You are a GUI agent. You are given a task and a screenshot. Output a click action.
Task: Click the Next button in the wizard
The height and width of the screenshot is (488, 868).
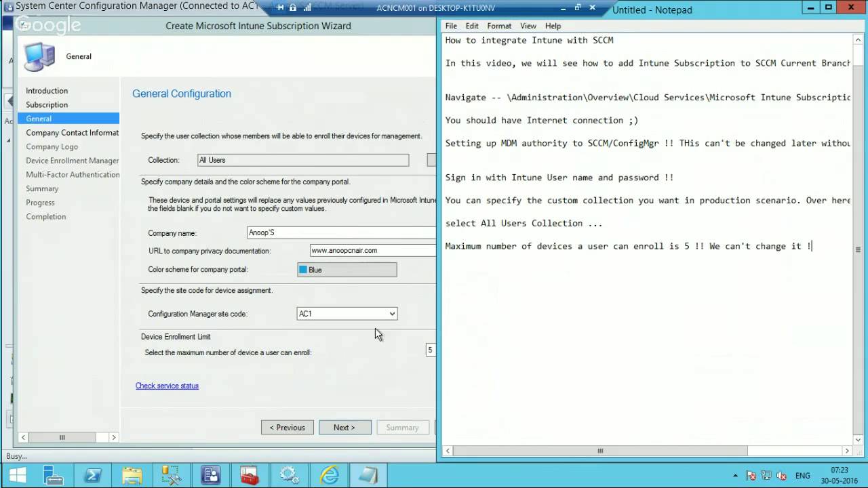coord(345,428)
